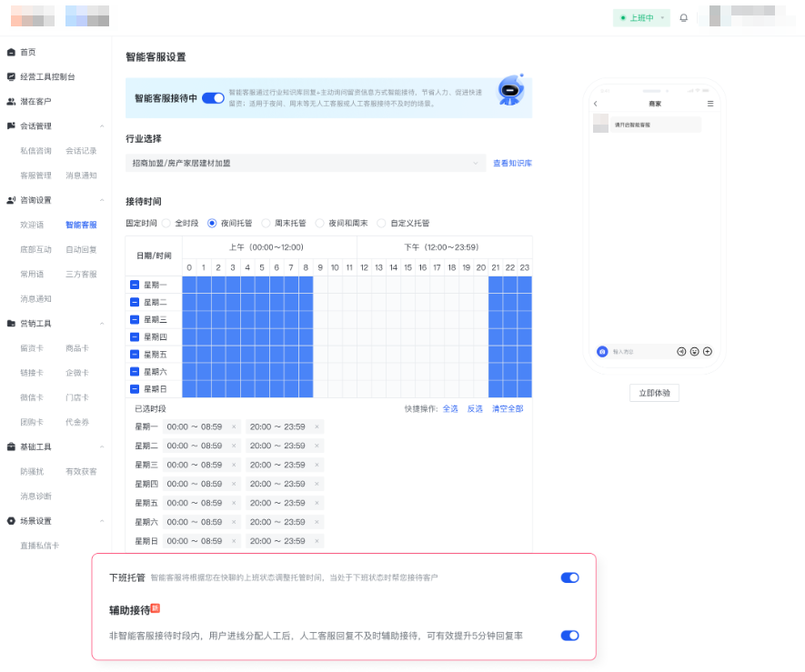Collapse the 会话管理 sidebar section
Screen dimensions: 805x672
103,125
